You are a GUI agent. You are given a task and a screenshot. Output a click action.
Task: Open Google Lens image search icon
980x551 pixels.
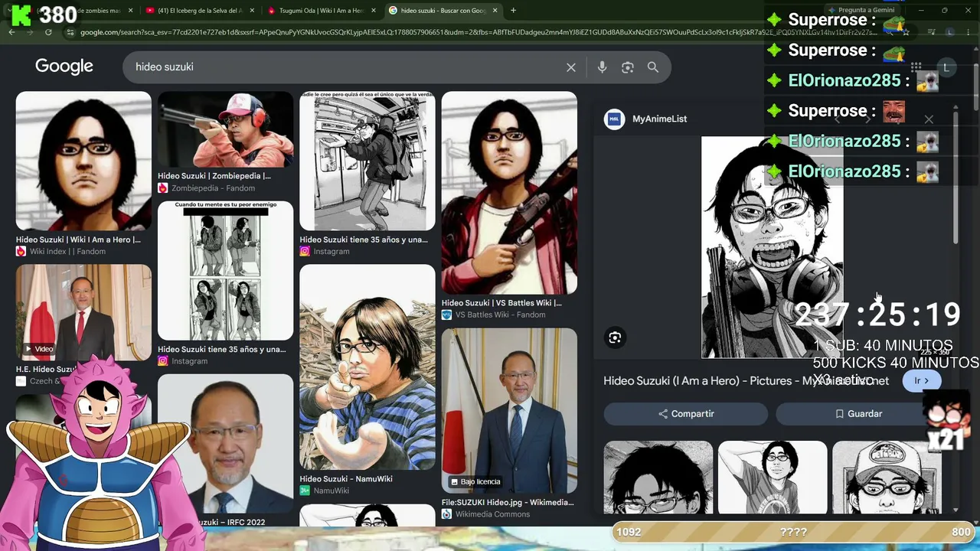(628, 67)
